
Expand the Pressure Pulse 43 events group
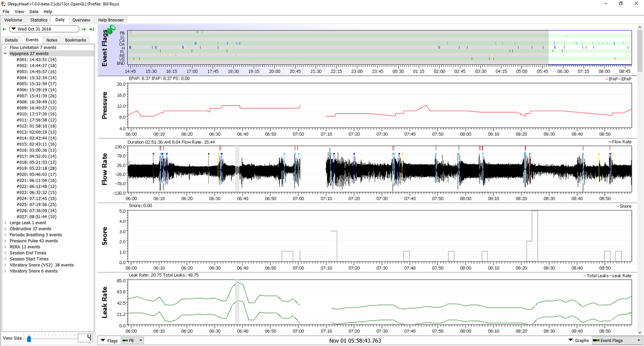[x=5, y=241]
